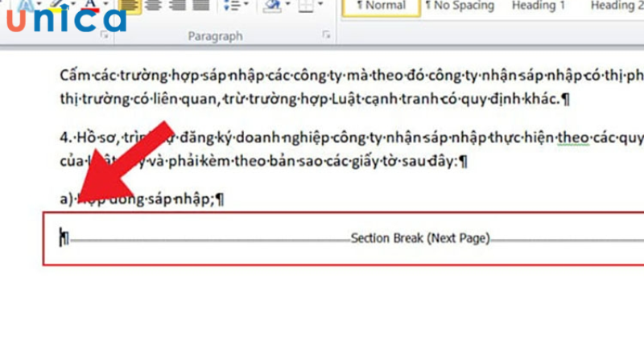Click the Align Text Left icon
This screenshot has height=362, width=644.
point(129,6)
